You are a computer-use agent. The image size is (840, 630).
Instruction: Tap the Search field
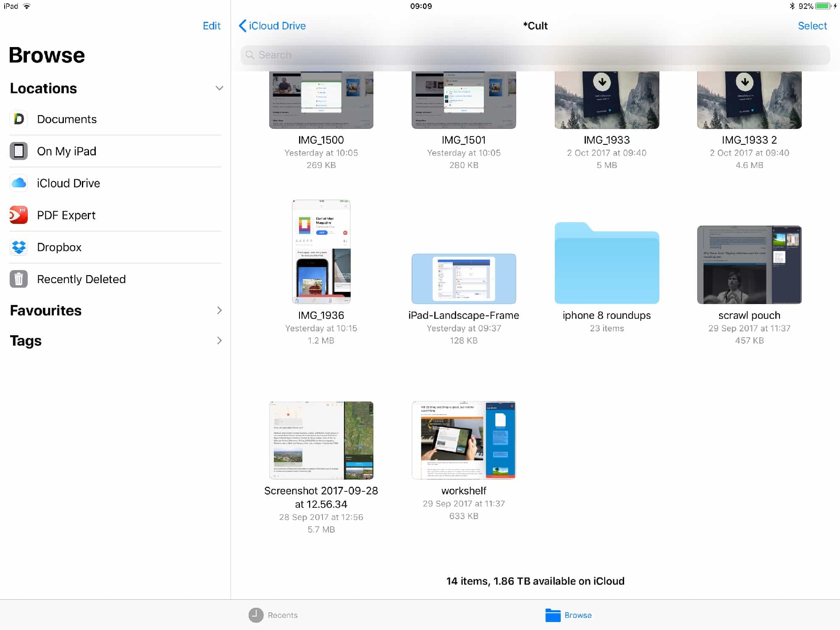(x=535, y=55)
